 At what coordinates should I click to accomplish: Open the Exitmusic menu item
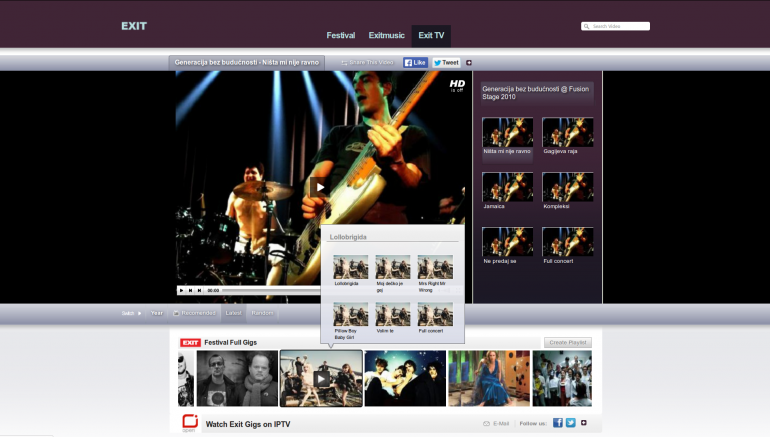coord(386,35)
